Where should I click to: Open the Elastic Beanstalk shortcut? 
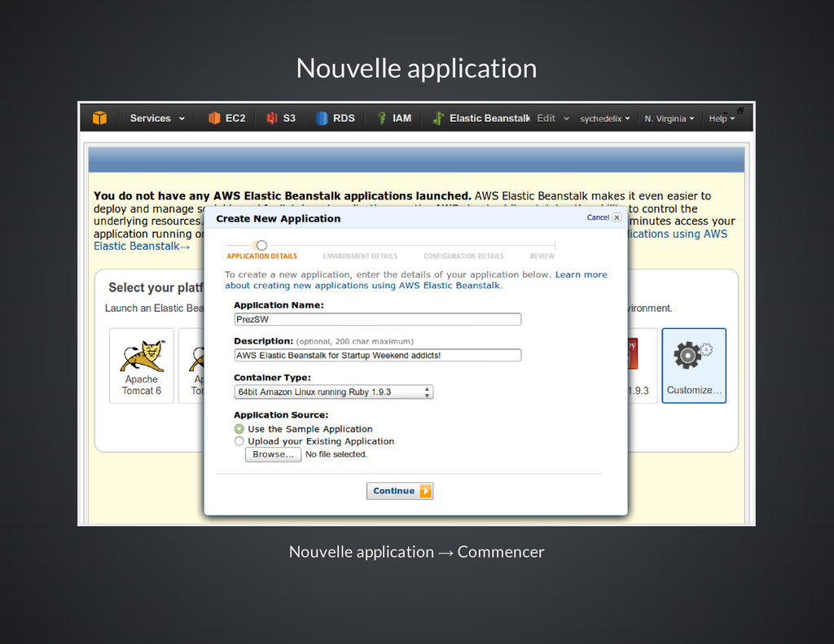(x=481, y=118)
